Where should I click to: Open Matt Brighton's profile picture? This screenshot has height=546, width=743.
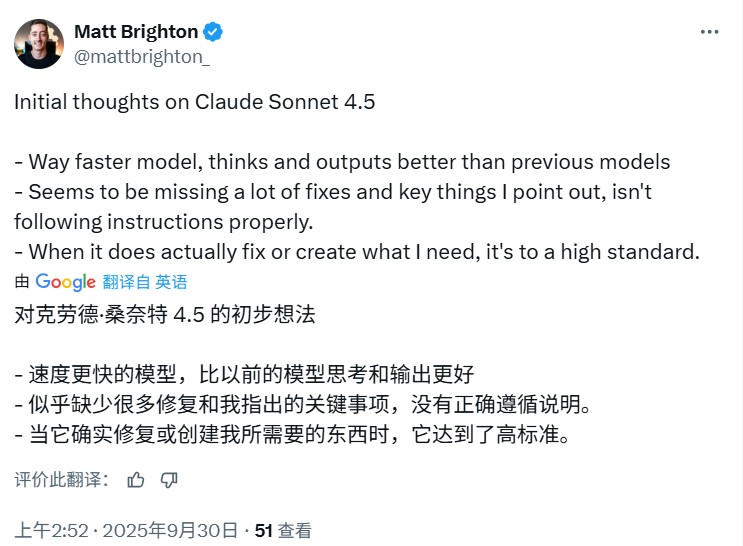(x=39, y=44)
